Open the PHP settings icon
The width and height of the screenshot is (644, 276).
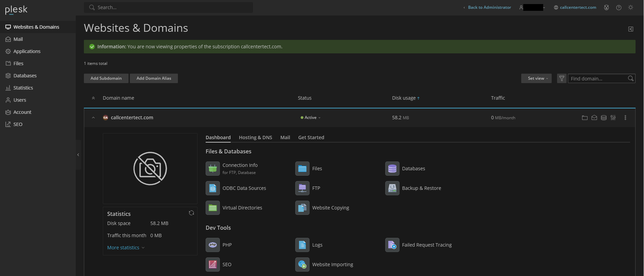(212, 245)
